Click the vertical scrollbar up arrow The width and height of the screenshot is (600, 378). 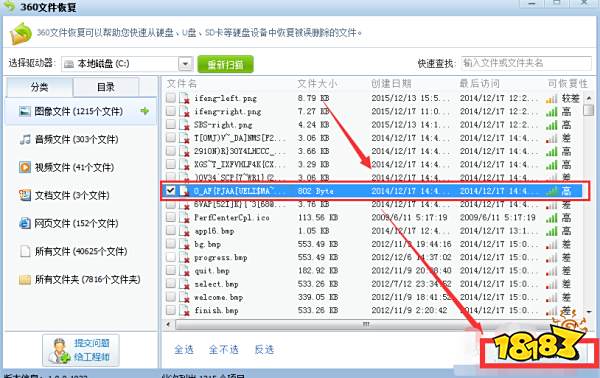click(589, 98)
